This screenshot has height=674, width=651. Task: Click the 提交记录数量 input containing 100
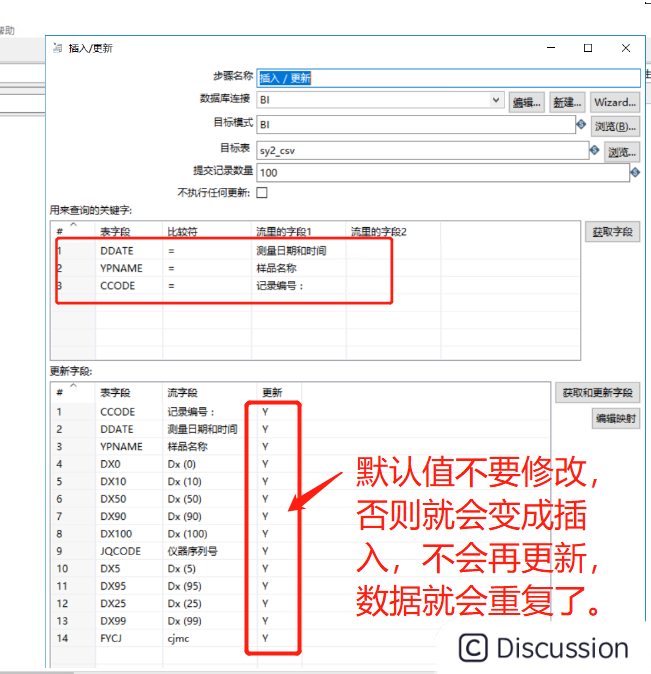443,173
